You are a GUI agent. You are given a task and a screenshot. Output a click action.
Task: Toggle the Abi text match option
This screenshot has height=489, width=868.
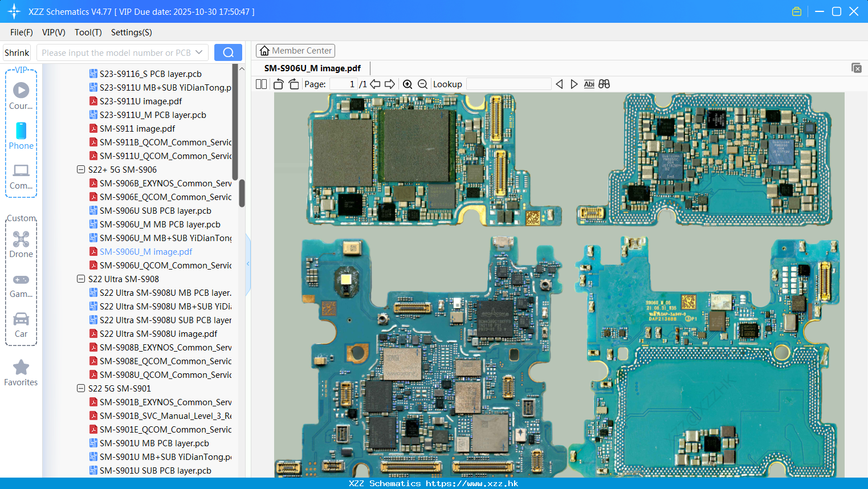(x=589, y=84)
